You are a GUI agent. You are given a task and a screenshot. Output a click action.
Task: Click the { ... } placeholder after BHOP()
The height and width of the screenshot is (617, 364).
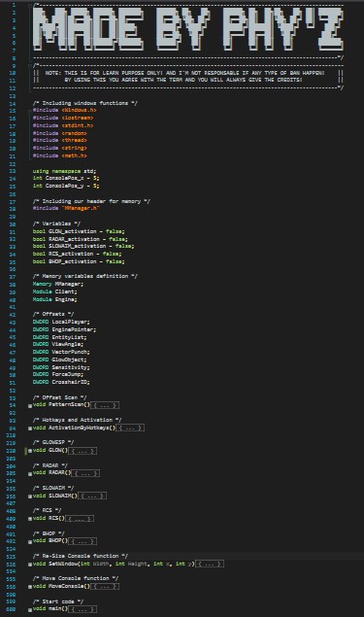click(83, 541)
